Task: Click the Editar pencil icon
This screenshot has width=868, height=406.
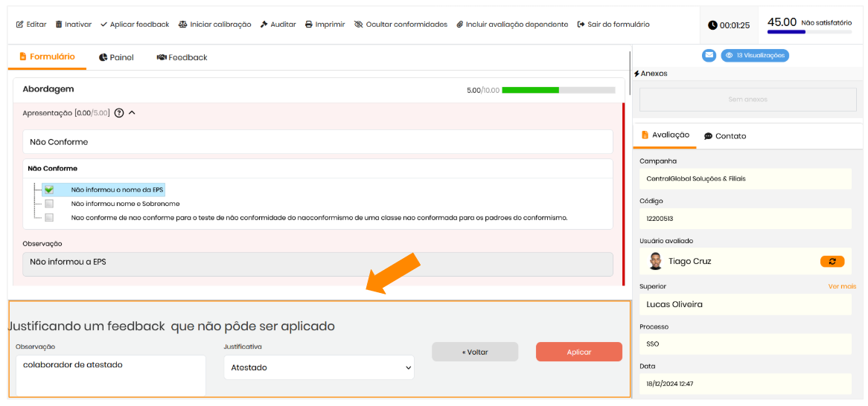Action: 20,25
